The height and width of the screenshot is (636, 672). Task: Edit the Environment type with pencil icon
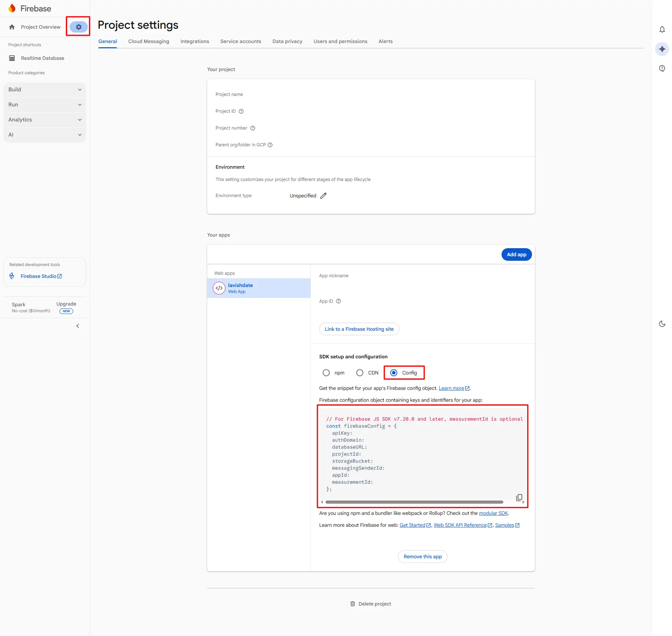pyautogui.click(x=323, y=196)
